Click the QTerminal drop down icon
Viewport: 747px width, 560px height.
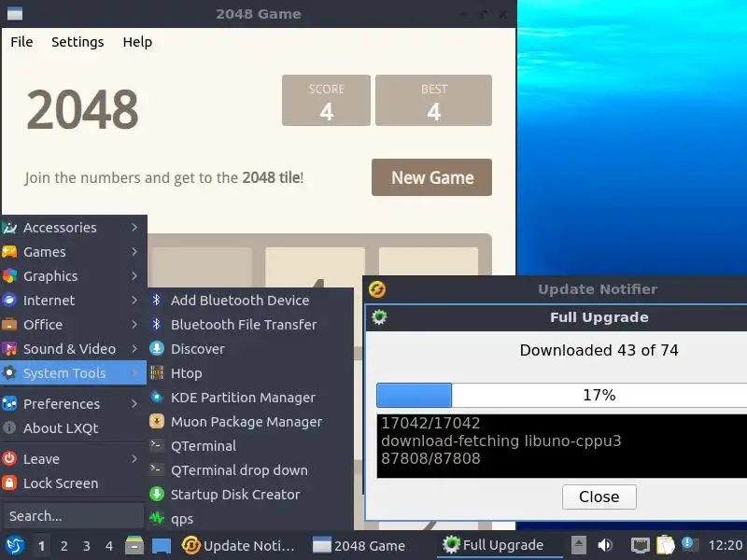pyautogui.click(x=157, y=470)
